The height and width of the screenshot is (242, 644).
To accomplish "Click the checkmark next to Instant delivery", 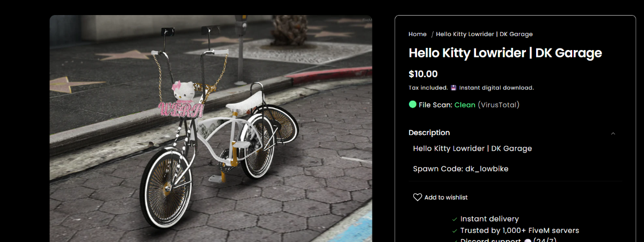I will pos(455,219).
